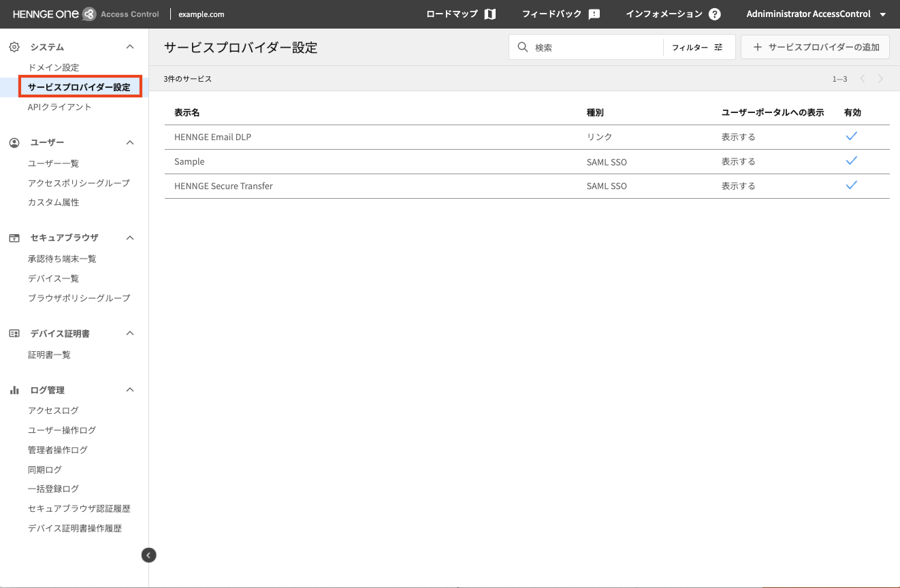Screen dimensions: 900x588
Task: Click enabled checkmark for HENNGE Secure Transfer
Action: tap(851, 185)
